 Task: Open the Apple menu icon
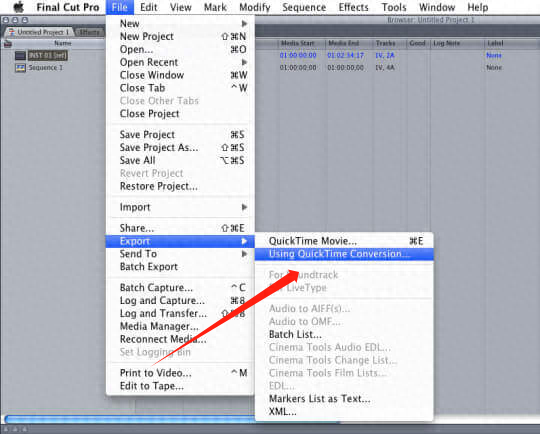click(x=19, y=7)
